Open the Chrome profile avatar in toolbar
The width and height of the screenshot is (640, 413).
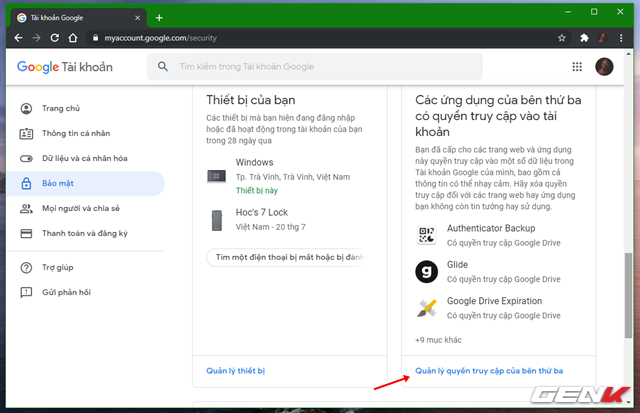point(602,38)
